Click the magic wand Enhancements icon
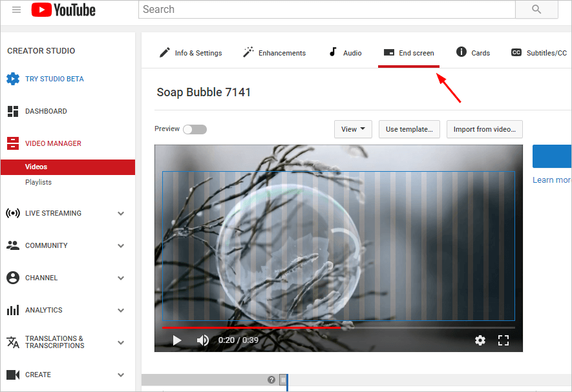The height and width of the screenshot is (392, 572). pos(248,52)
